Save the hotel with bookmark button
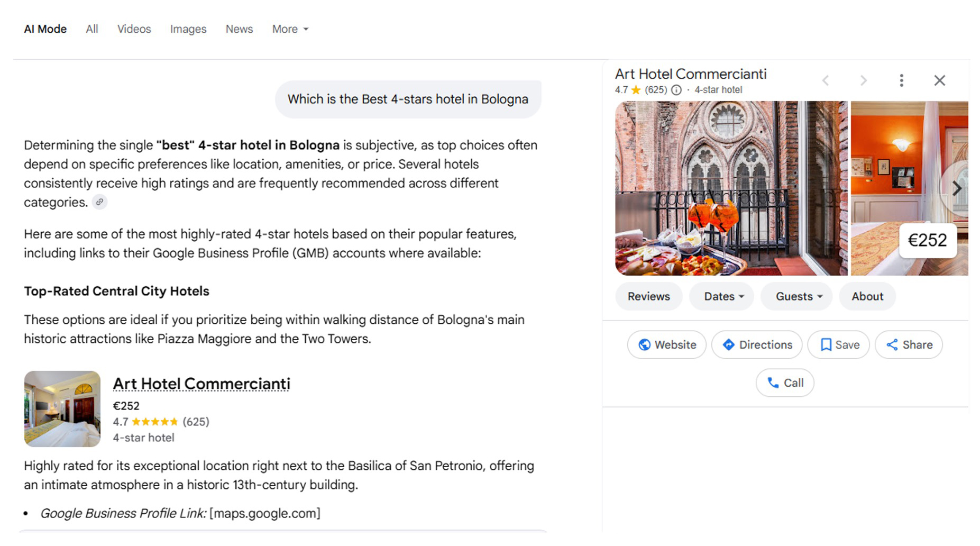Screen dimensions: 980x546 (839, 345)
